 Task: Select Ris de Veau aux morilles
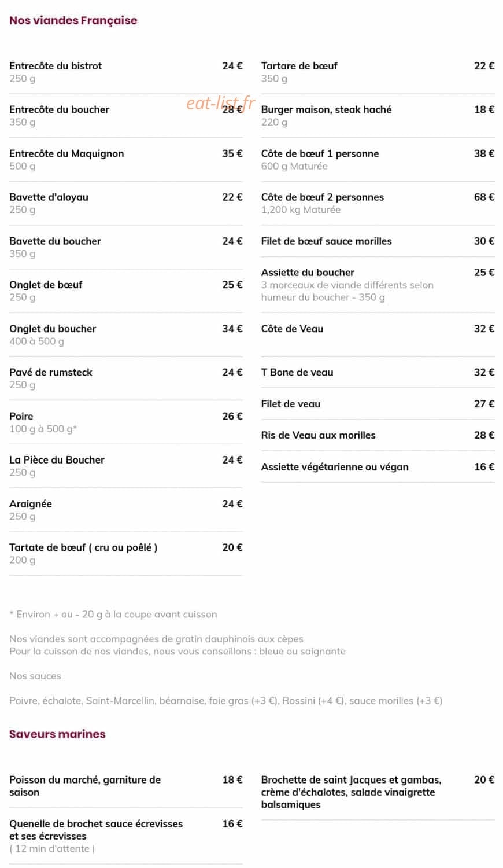click(x=378, y=435)
